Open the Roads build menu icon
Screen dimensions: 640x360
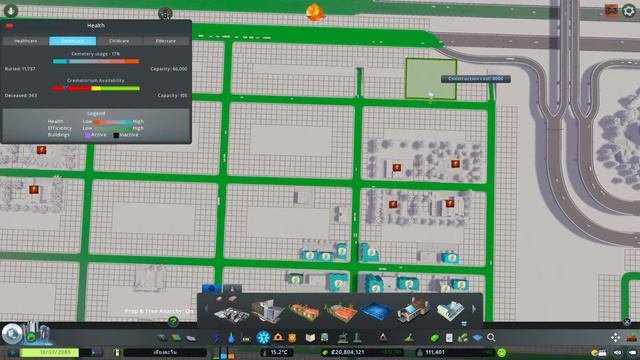coord(162,338)
